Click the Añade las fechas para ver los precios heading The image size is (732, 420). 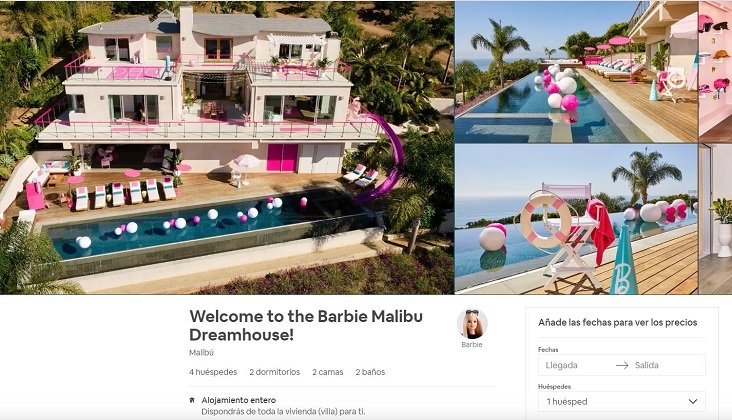tap(618, 322)
